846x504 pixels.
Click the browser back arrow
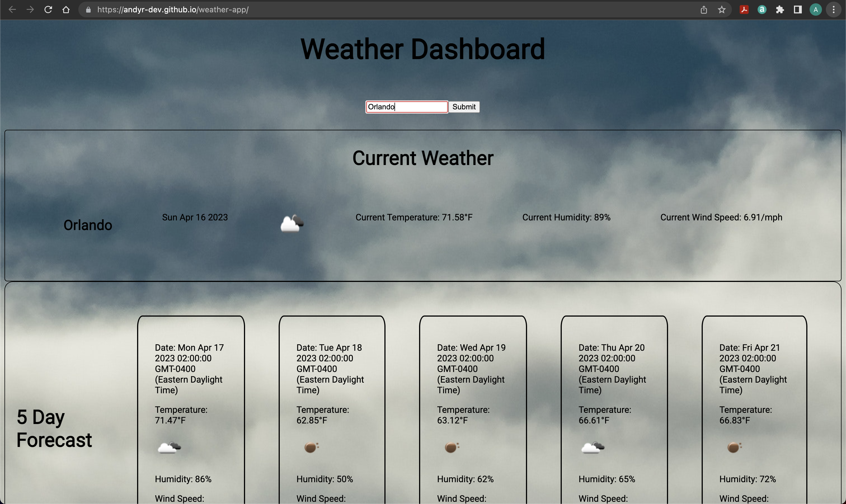12,10
